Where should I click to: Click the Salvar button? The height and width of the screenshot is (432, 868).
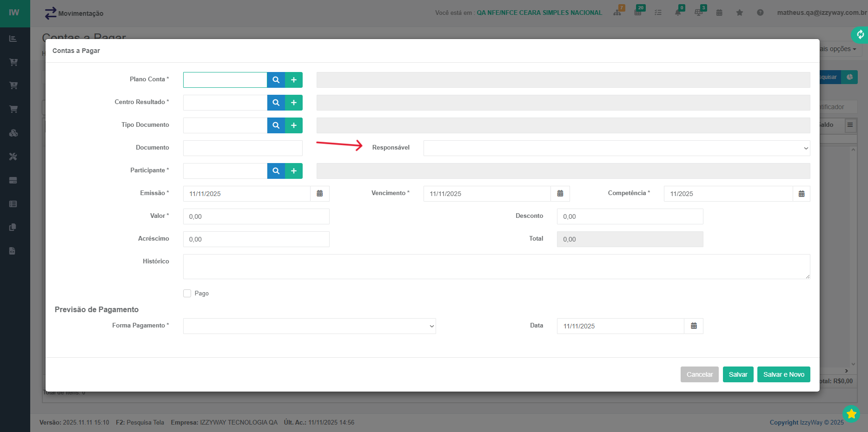[x=738, y=374]
